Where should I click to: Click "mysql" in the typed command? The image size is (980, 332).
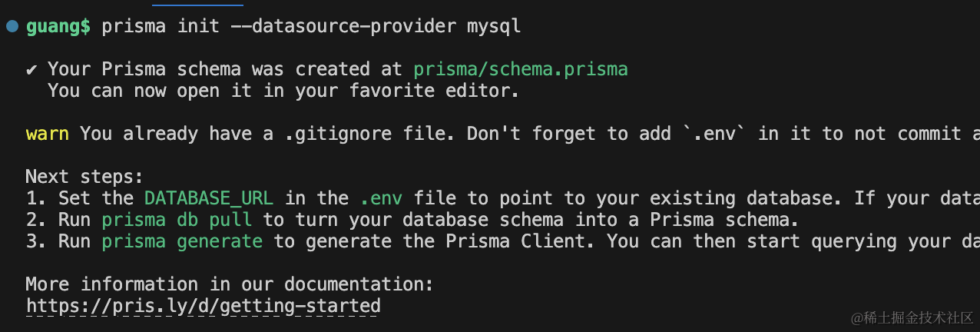[x=494, y=26]
